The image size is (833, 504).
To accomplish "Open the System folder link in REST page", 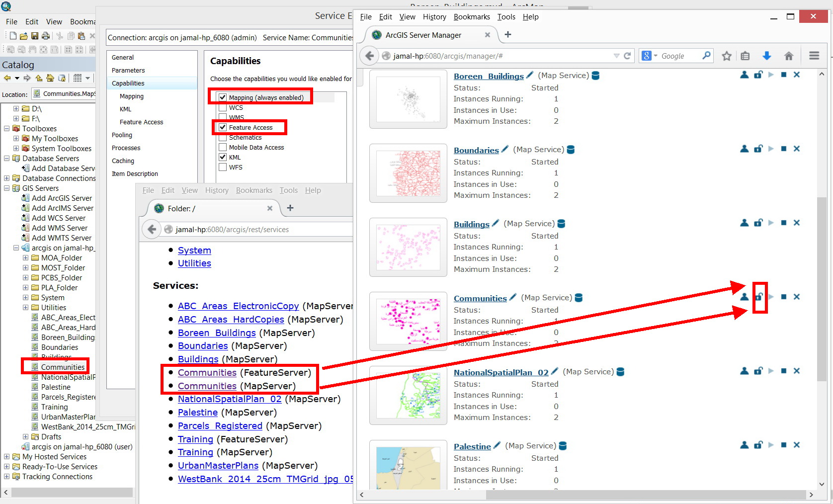I will [194, 251].
